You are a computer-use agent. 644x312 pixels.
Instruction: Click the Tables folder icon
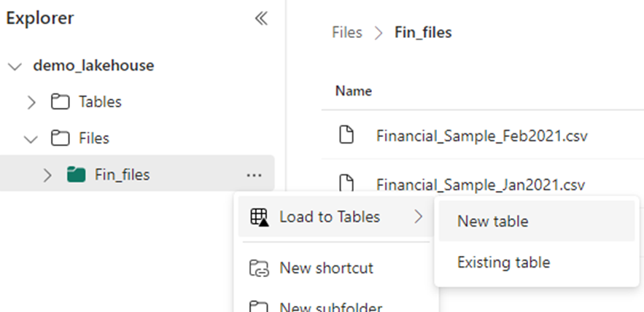pyautogui.click(x=60, y=102)
